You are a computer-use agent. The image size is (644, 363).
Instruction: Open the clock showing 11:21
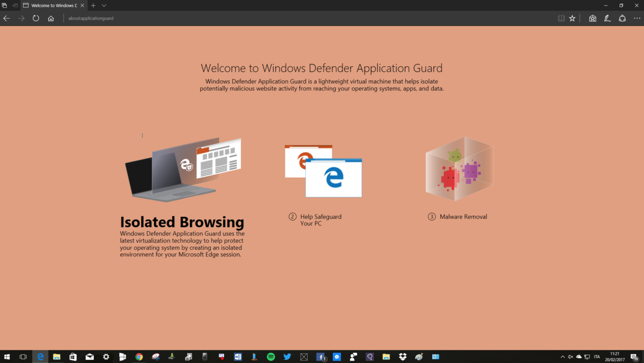coord(615,357)
